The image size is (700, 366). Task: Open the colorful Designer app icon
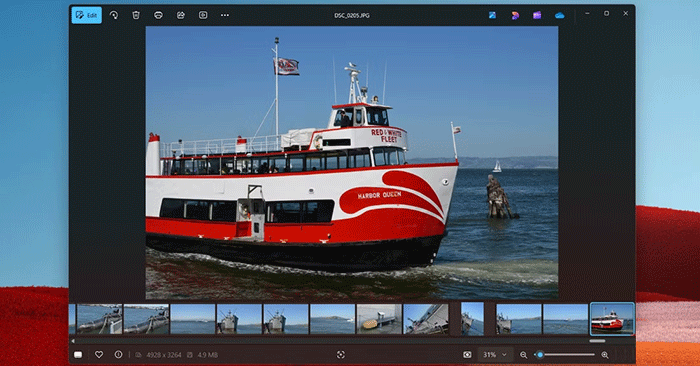click(515, 15)
